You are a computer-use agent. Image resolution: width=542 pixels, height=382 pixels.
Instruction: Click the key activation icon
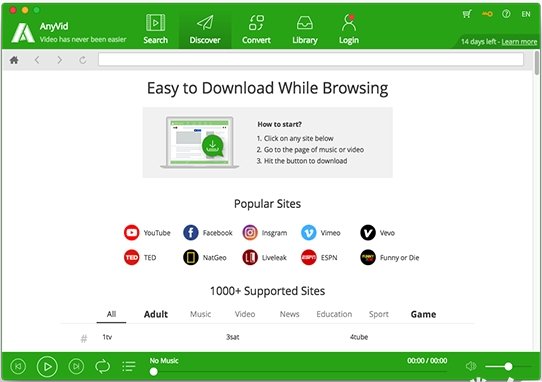coord(487,14)
